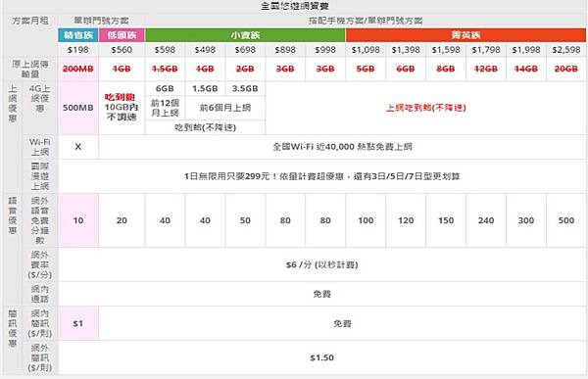Click the $560 monthly fee cell
The width and height of the screenshot is (588, 379).
tap(122, 50)
